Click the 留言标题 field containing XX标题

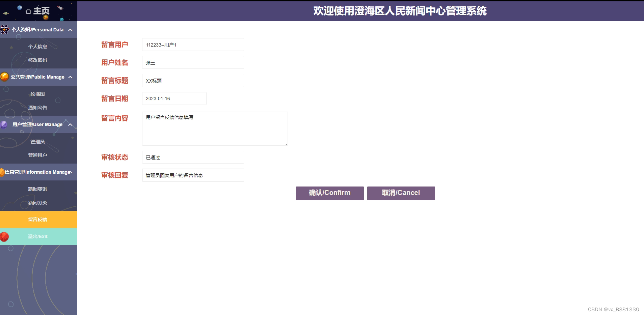point(193,81)
